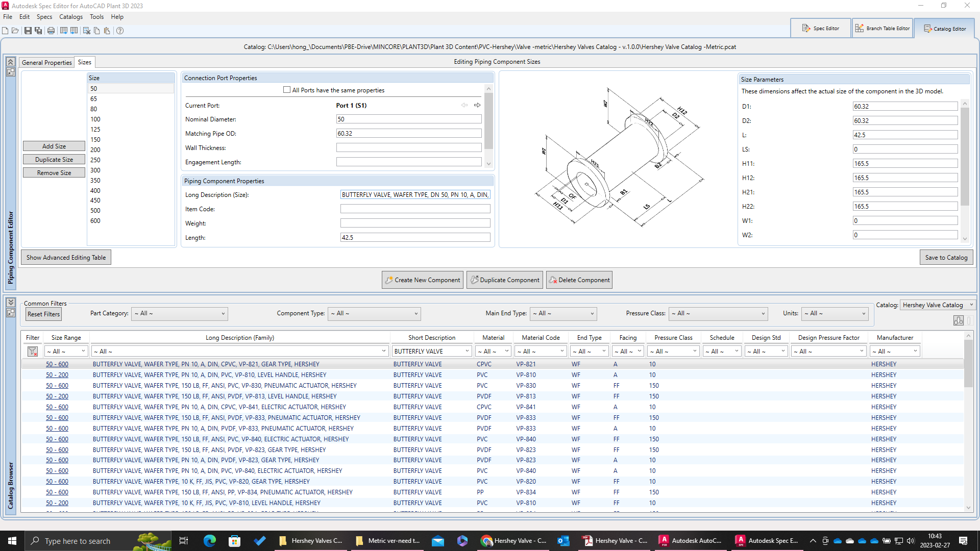
Task: Click the Save icon in the toolbar
Action: click(28, 31)
